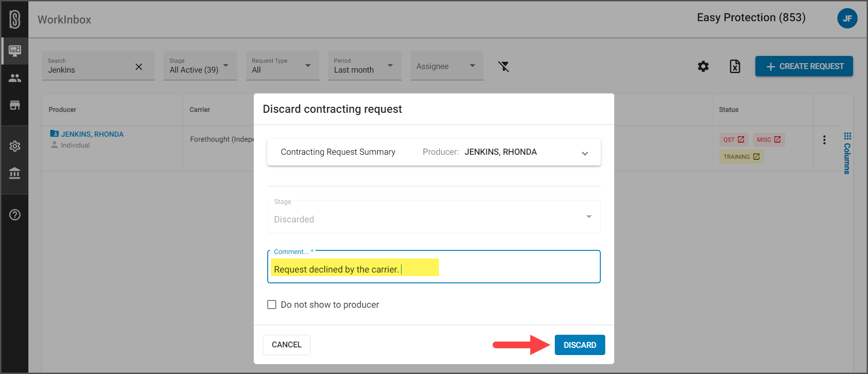Open the WorkInbox monitor icon in sidebar
Screen dimensions: 868x374
[15, 51]
